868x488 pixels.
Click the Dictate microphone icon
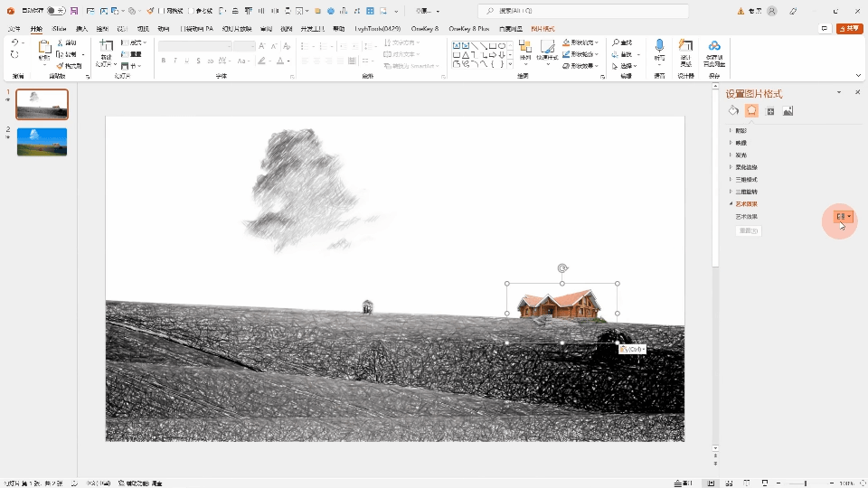pos(659,47)
